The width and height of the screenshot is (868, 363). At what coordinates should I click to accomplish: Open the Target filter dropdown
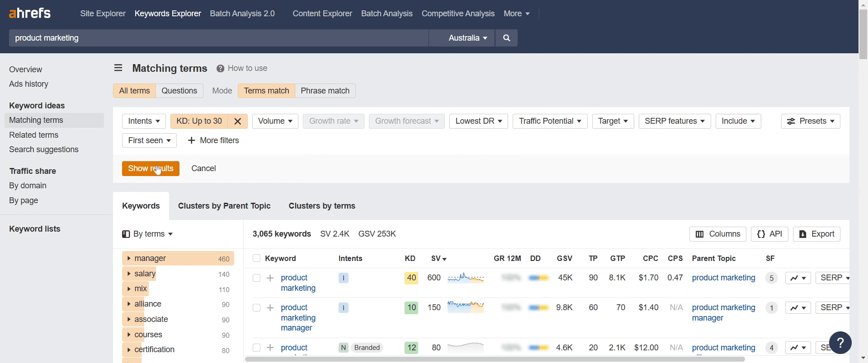point(613,121)
